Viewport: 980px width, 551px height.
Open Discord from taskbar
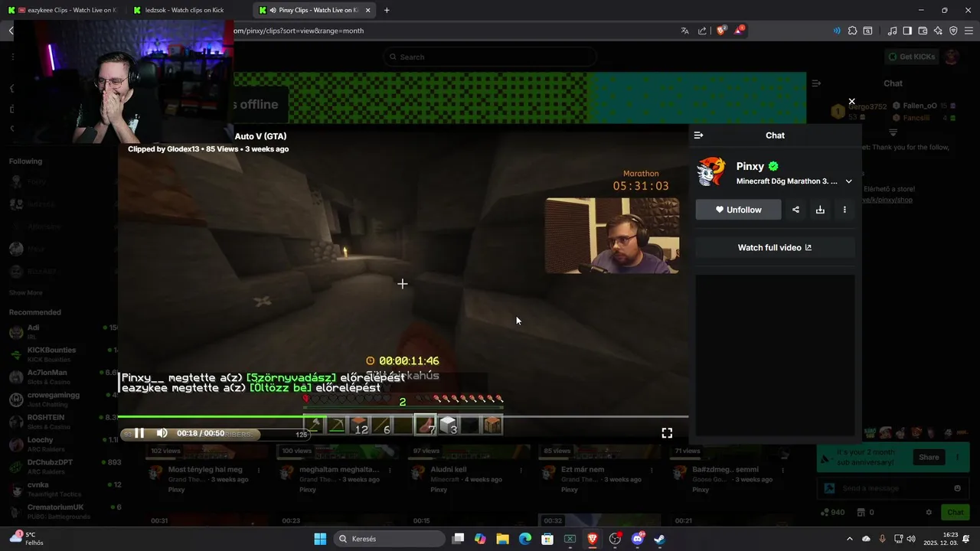(x=637, y=539)
